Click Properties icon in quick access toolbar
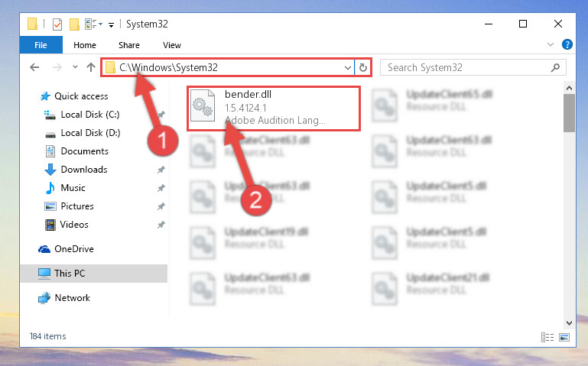Image resolution: width=588 pixels, height=366 pixels. 57,24
